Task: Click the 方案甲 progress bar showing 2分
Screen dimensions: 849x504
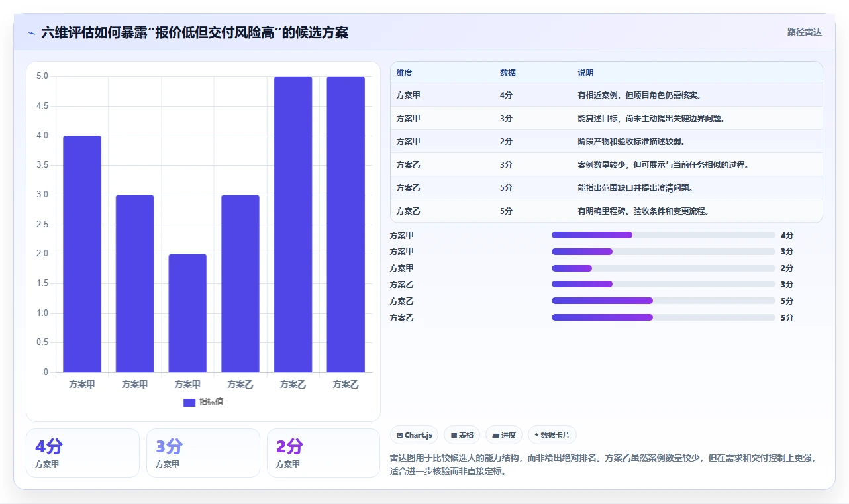Action: point(663,268)
